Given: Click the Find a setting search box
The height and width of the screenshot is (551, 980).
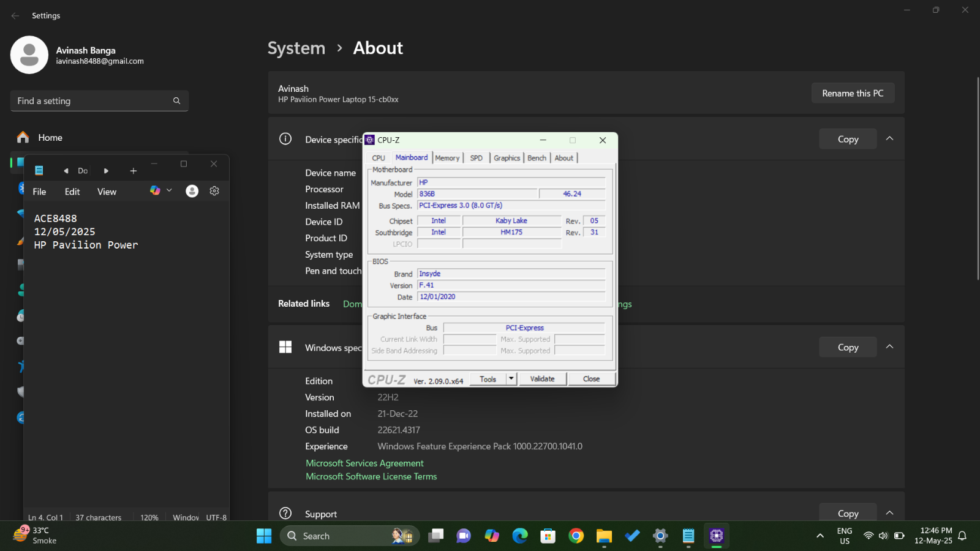Looking at the screenshot, I should tap(99, 101).
